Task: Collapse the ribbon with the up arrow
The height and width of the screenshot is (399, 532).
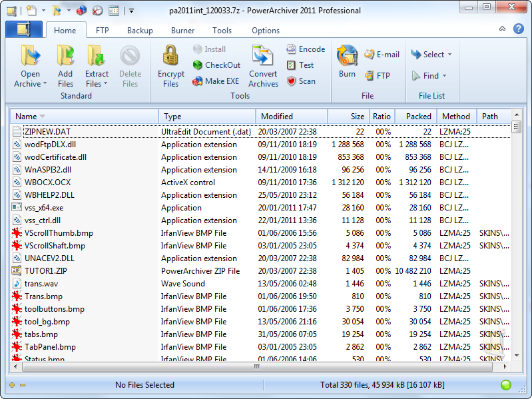Action: 503,29
